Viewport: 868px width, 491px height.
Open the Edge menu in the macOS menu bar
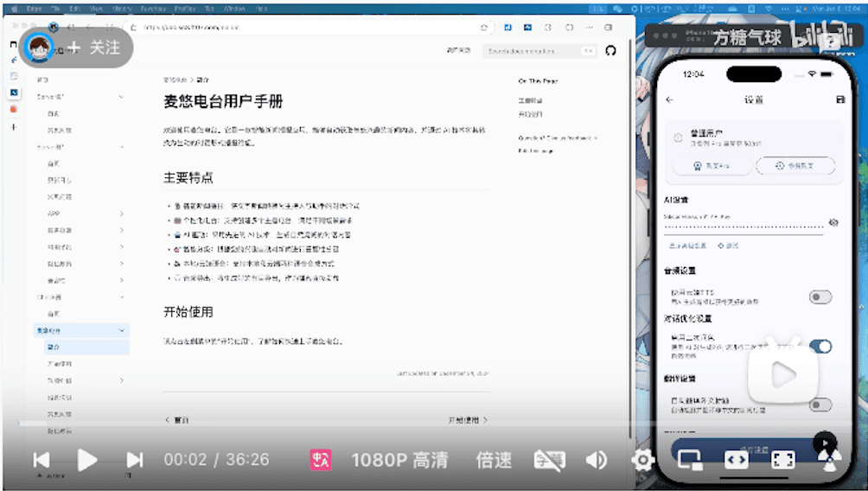(x=35, y=9)
